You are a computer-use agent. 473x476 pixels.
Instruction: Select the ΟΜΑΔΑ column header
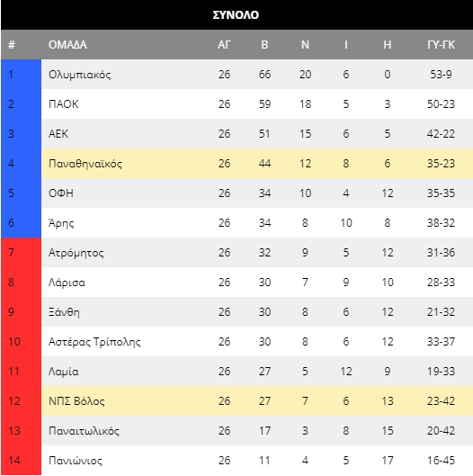click(67, 45)
